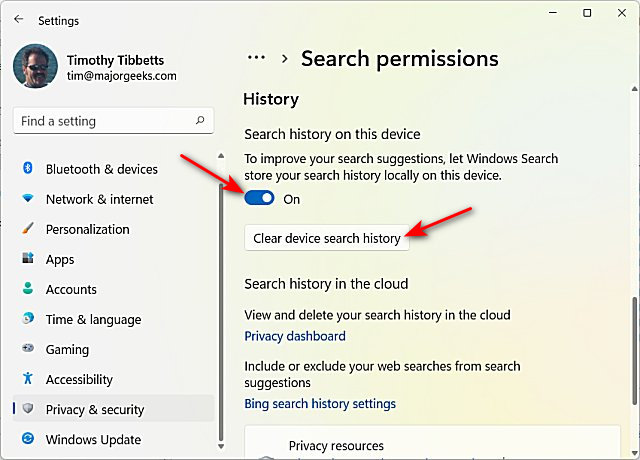Open Privacy & security settings page
This screenshot has width=640, height=460.
pyautogui.click(x=95, y=409)
